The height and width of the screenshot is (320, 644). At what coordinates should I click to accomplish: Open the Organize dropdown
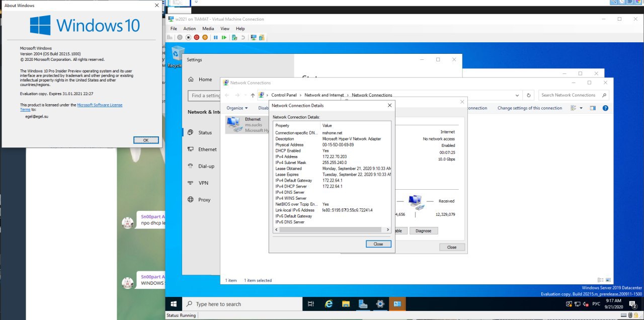[x=237, y=108]
